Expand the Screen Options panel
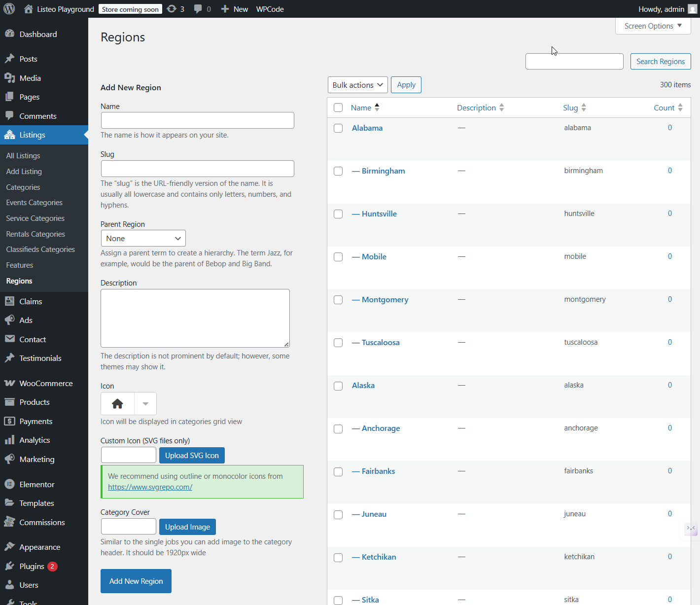 click(x=653, y=26)
